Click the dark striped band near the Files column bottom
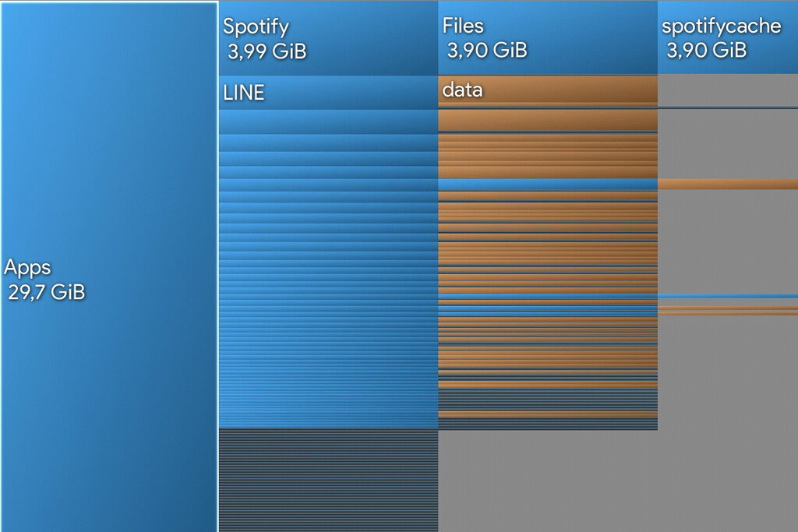The image size is (798, 532). click(547, 400)
